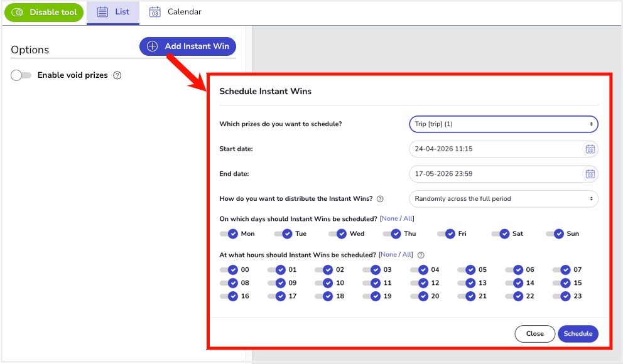This screenshot has width=623, height=364.
Task: Click the eye icon on Disable tool
Action: [x=18, y=13]
